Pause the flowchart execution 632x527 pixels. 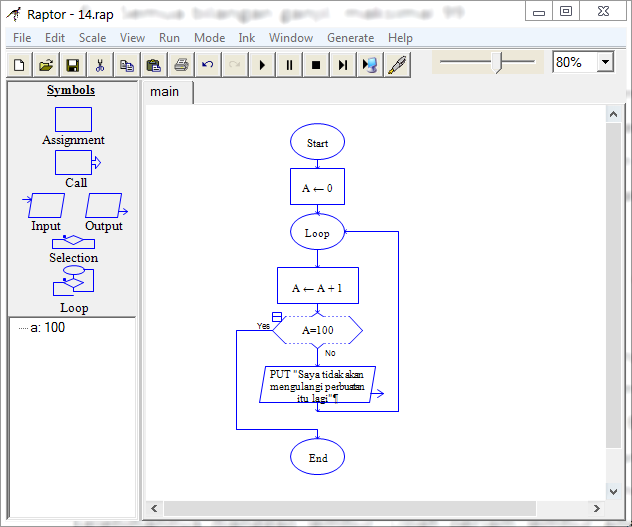pos(289,65)
